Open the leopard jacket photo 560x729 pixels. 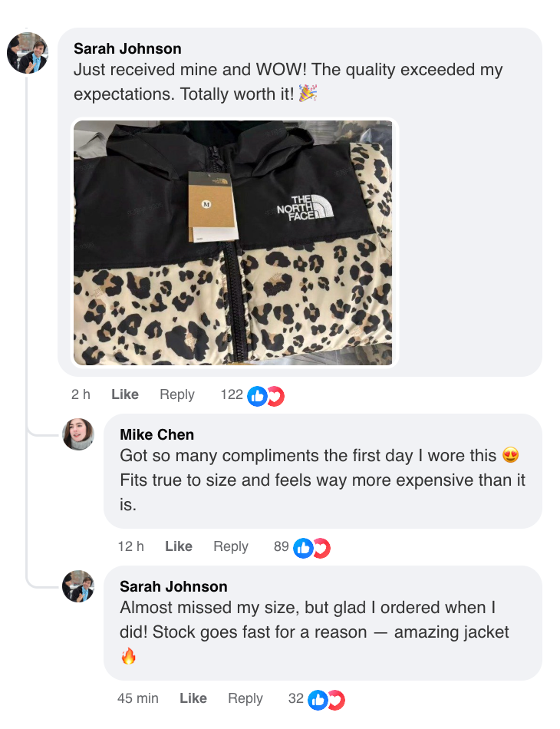click(232, 242)
